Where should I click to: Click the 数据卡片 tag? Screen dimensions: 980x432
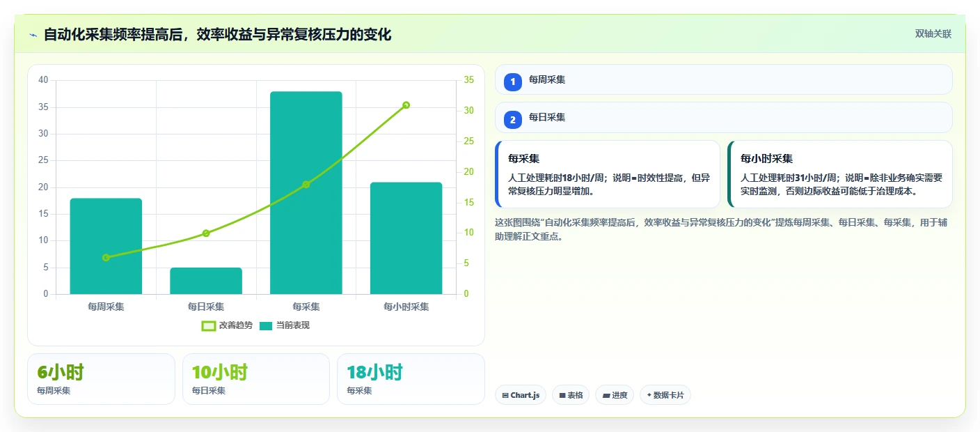pos(665,395)
